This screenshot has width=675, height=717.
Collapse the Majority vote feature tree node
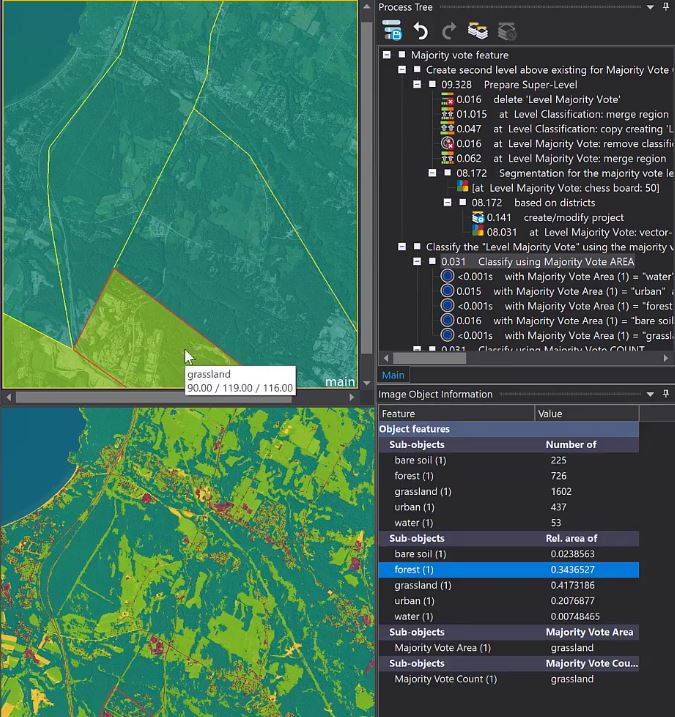coord(387,55)
